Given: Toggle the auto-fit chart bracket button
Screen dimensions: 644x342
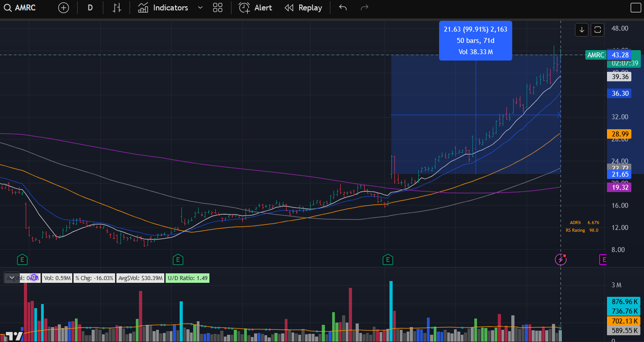Looking at the screenshot, I should [598, 30].
